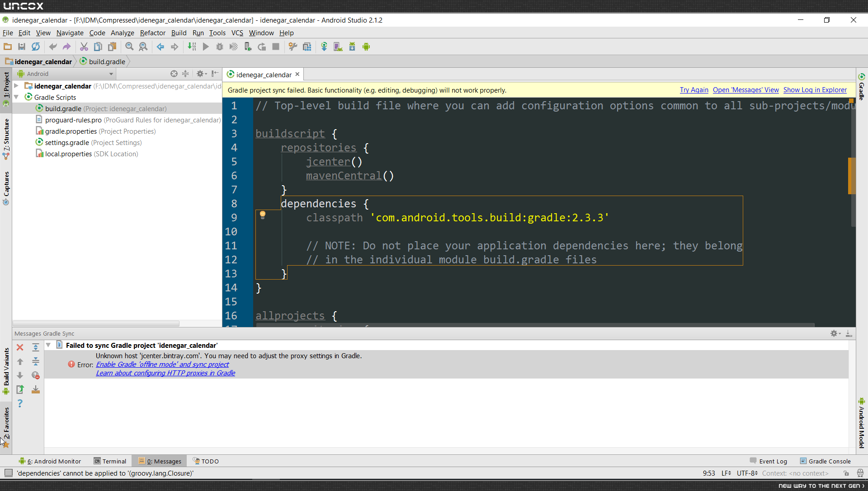The height and width of the screenshot is (491, 868).
Task: Click the Collapse All icon in Project panel
Action: 185,74
